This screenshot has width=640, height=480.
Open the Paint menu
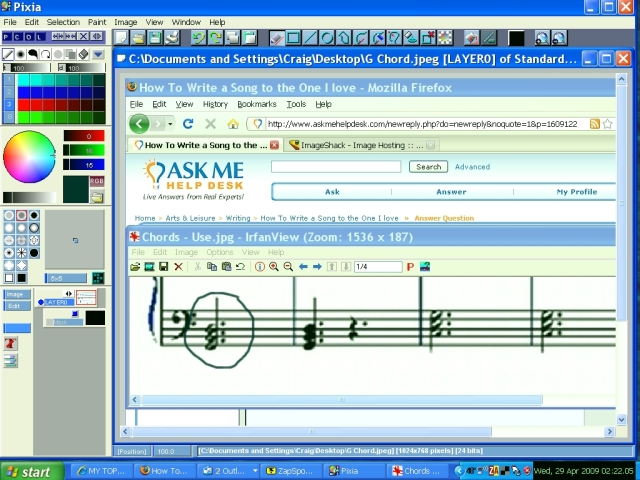[97, 22]
